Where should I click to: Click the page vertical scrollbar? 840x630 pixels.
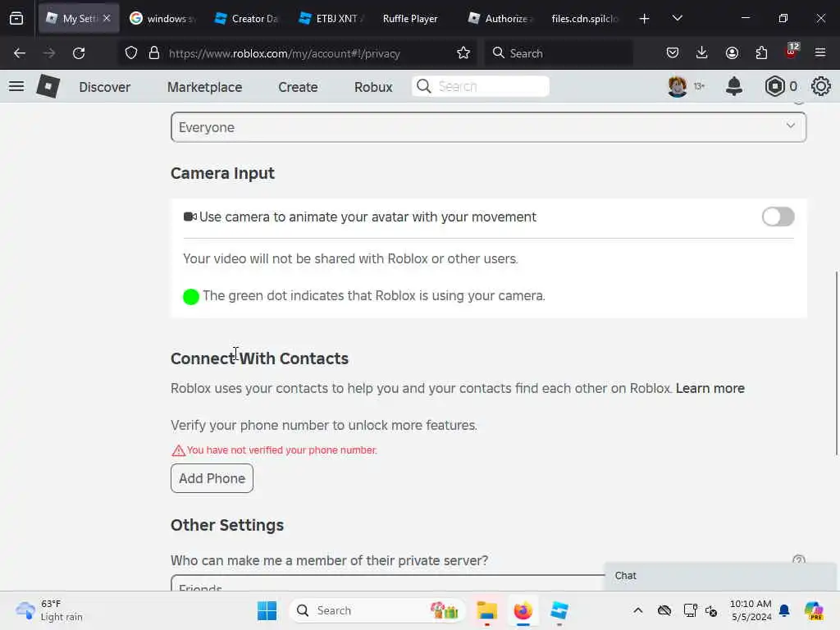point(836,364)
